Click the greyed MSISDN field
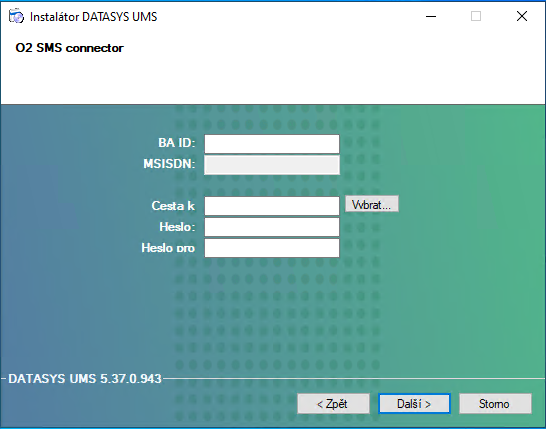This screenshot has width=546, height=429. 272,165
